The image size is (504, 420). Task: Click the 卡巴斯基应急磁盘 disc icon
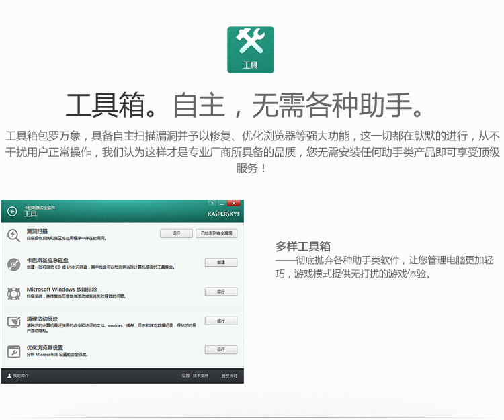tap(13, 264)
